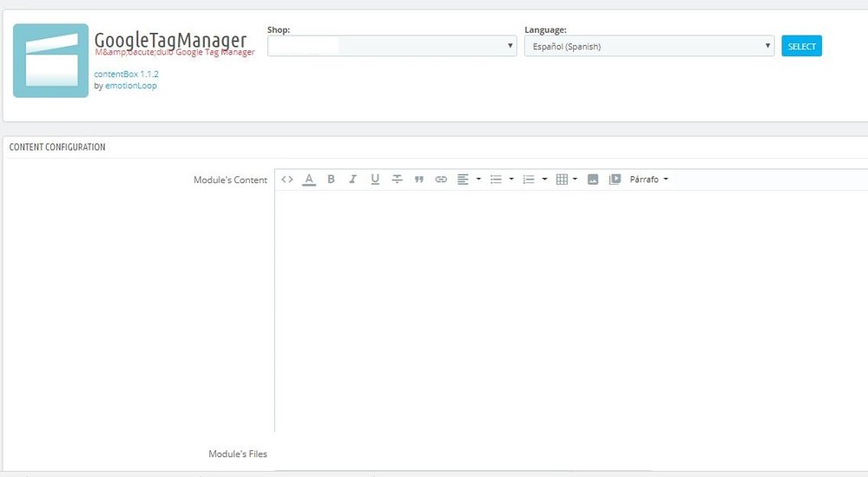The height and width of the screenshot is (477, 868).
Task: Click the text alignment icon
Action: (x=463, y=180)
